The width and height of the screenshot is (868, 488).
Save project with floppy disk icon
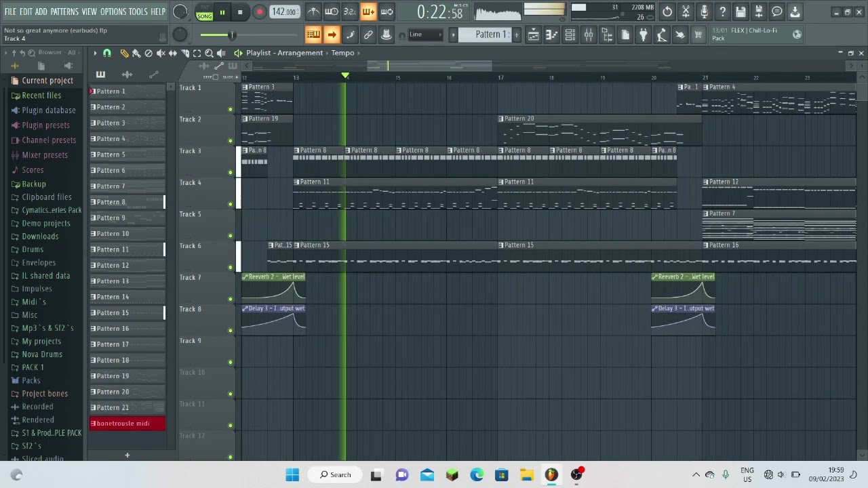pos(741,12)
